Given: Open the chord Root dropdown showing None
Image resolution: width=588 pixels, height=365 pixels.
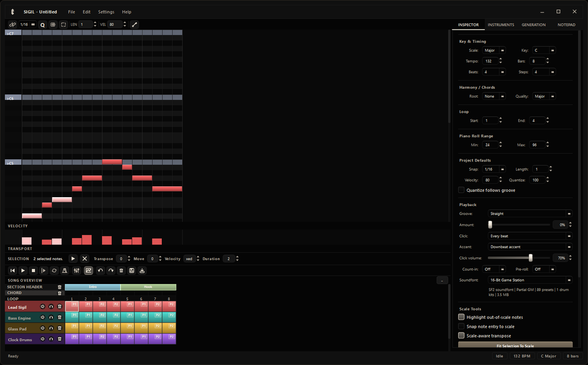Looking at the screenshot, I should [x=493, y=96].
